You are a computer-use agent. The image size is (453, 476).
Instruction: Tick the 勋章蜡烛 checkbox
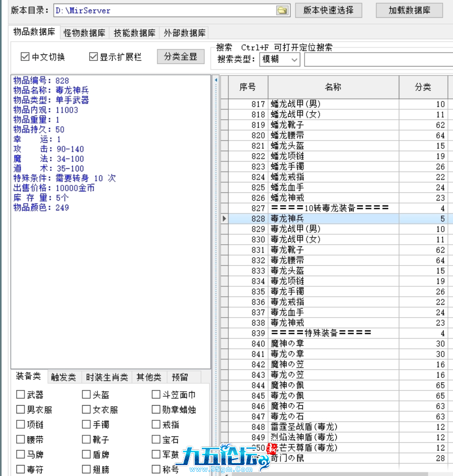coord(156,409)
